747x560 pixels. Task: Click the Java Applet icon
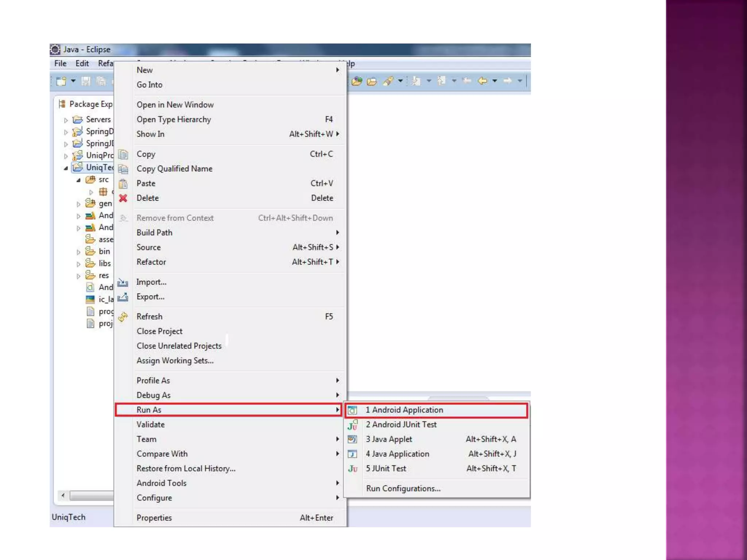click(x=352, y=439)
